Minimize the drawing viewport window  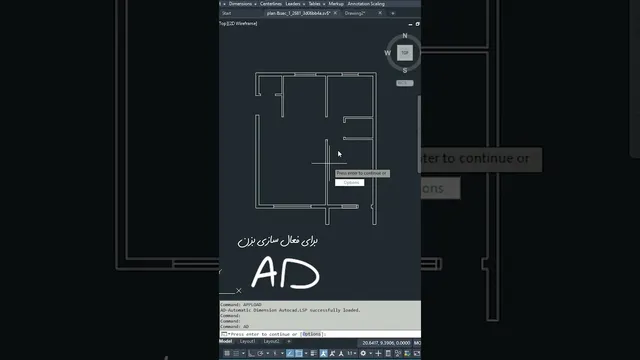(410, 24)
